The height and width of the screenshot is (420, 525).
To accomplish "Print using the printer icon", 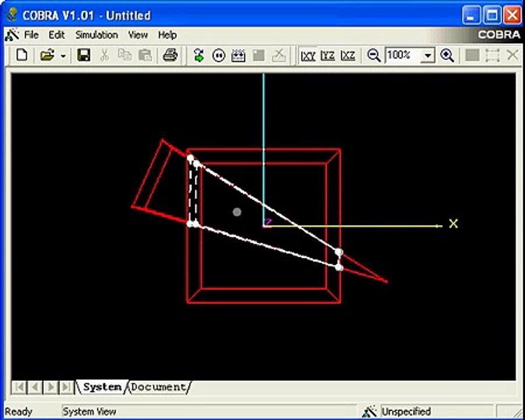I will coord(170,55).
